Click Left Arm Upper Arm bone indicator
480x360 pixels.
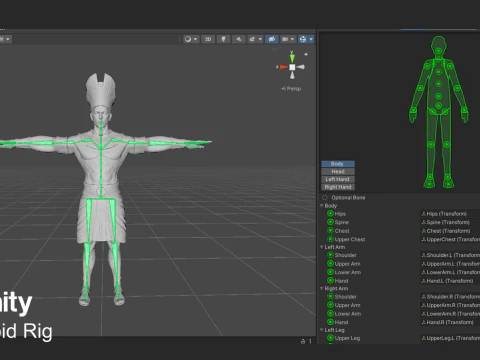click(330, 264)
